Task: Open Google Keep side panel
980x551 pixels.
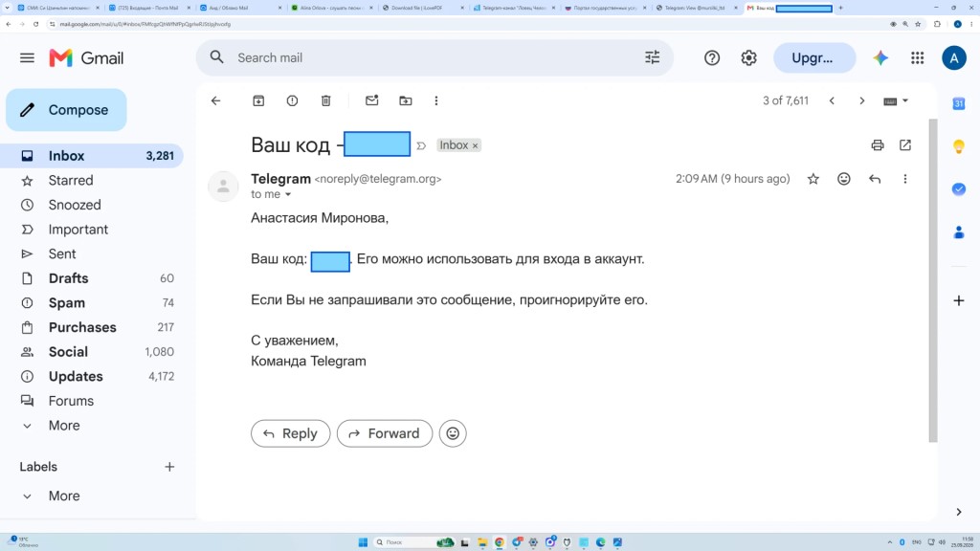Action: point(959,146)
